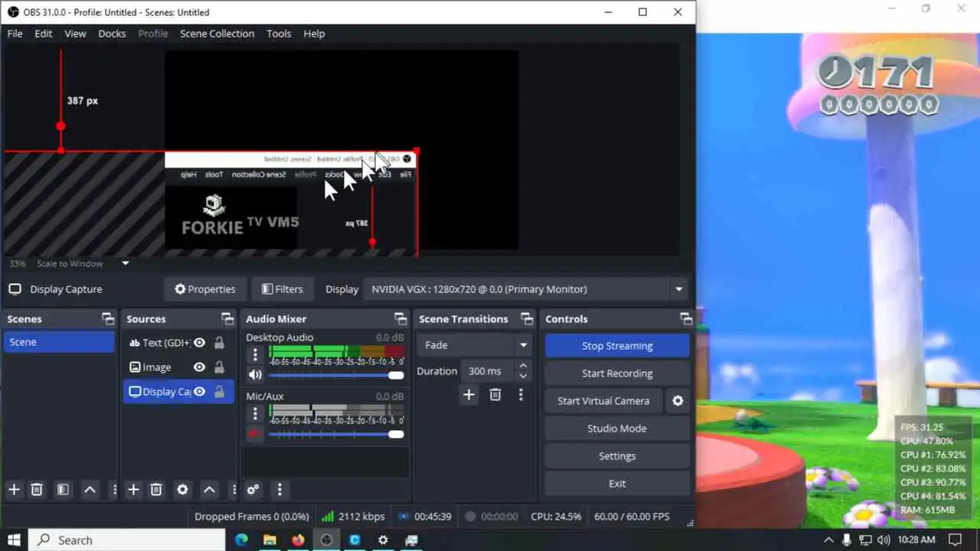980x551 pixels.
Task: Select the Scene item in Scenes list
Action: pyautogui.click(x=59, y=342)
